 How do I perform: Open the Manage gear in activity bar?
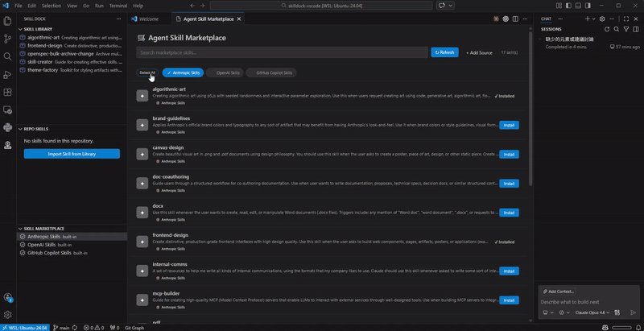pyautogui.click(x=7, y=315)
